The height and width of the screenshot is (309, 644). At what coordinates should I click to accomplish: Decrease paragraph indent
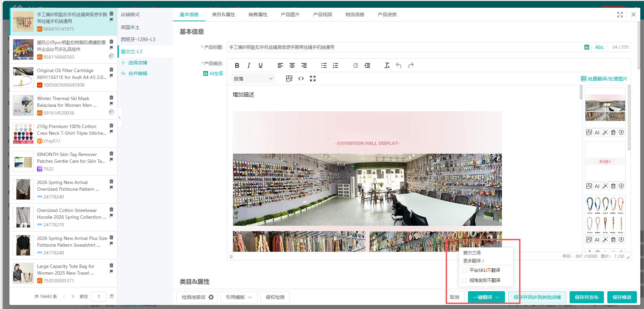[x=355, y=65]
